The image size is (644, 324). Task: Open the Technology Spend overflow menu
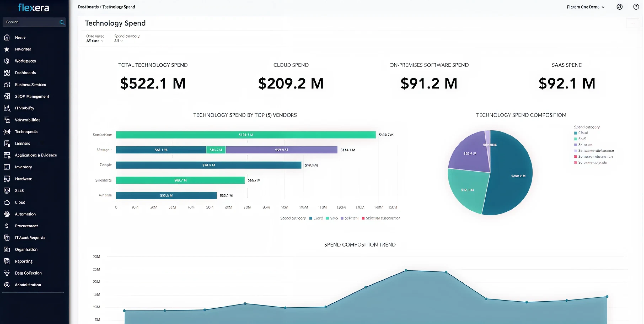click(x=633, y=23)
